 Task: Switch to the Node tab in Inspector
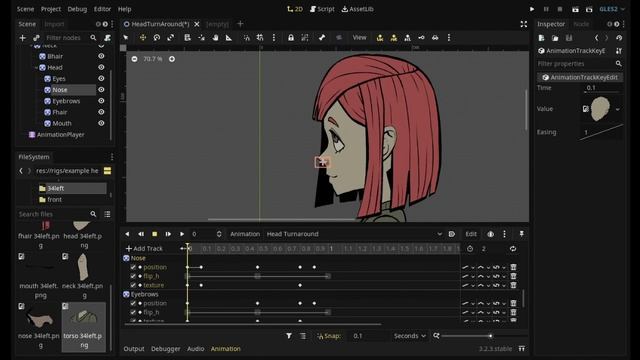581,24
